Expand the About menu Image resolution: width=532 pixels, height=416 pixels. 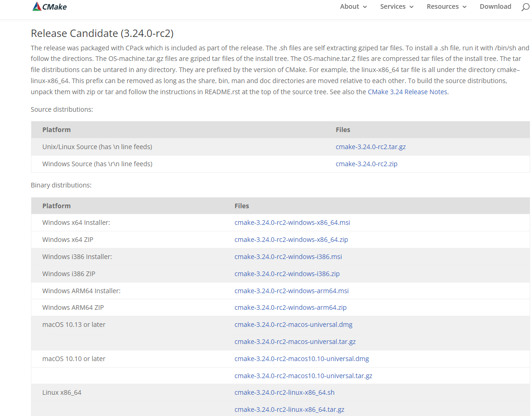[353, 6]
